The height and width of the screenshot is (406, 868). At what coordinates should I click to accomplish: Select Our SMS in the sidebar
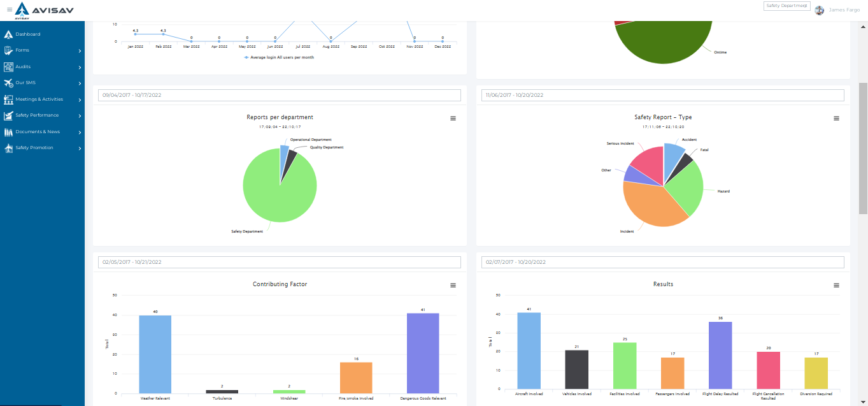pos(25,83)
